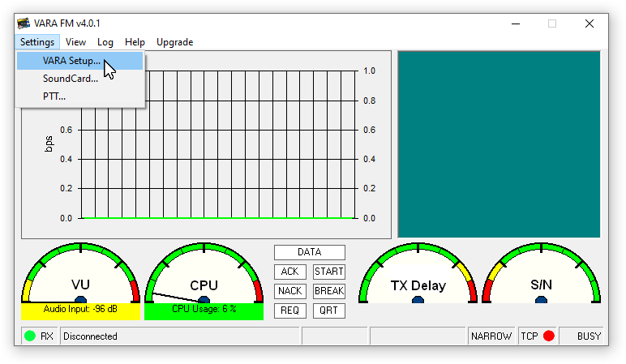Click the green CPU Usage bar
Screen dimensions: 626x364
tap(204, 312)
